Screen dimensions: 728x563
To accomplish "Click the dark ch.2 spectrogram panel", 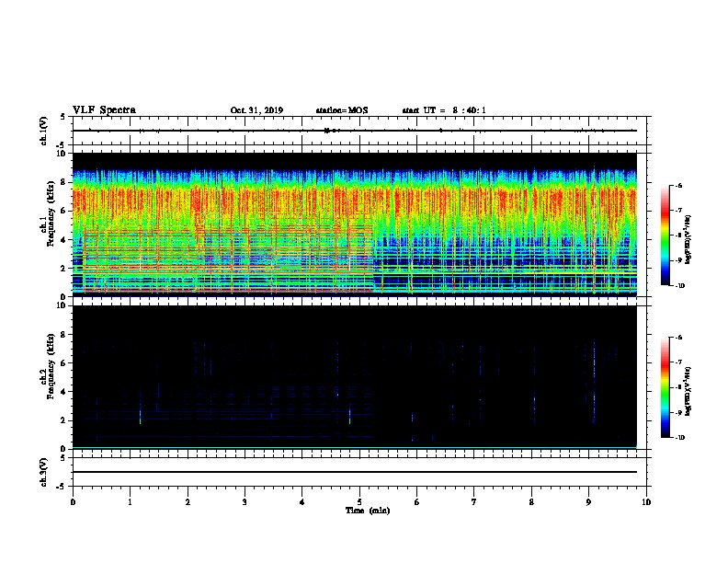I will [355, 377].
